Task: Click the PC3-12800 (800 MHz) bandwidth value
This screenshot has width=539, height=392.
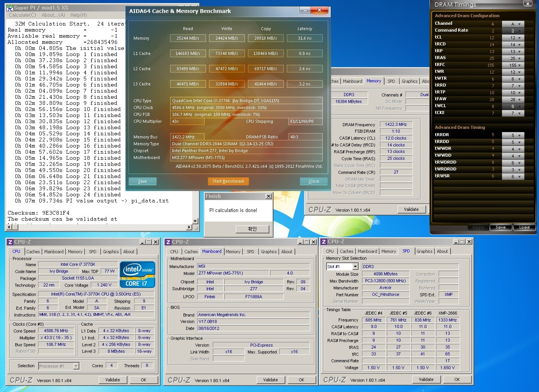Action: pos(385,281)
